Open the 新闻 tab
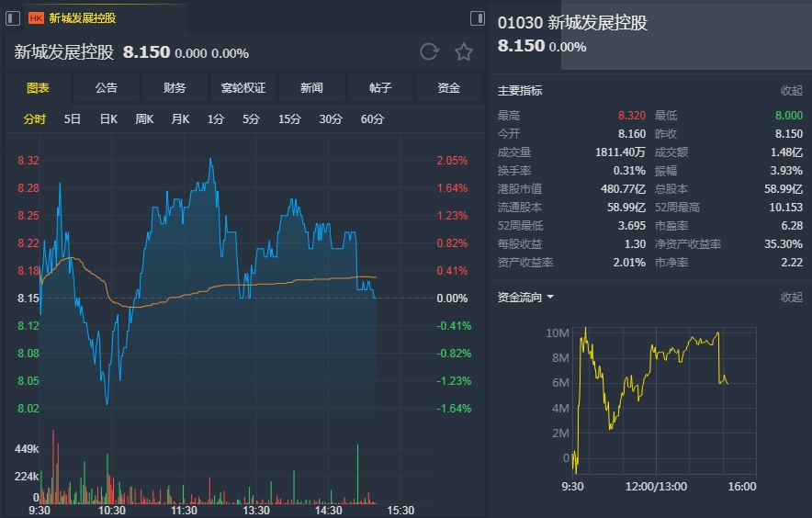The height and width of the screenshot is (518, 812). click(x=311, y=88)
